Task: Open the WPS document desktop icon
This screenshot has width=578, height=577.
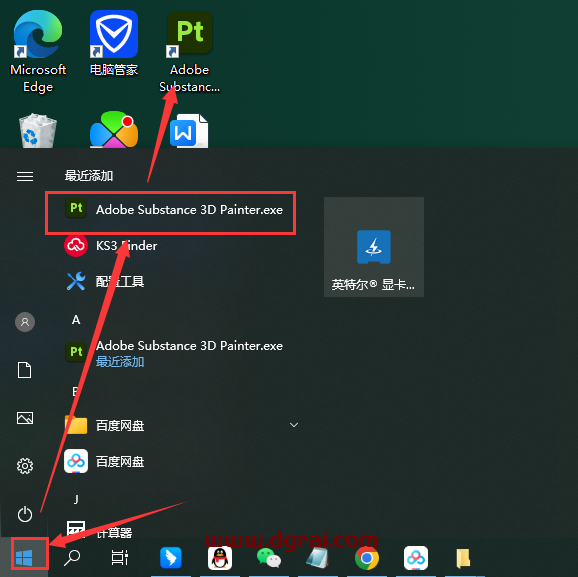Action: click(189, 131)
